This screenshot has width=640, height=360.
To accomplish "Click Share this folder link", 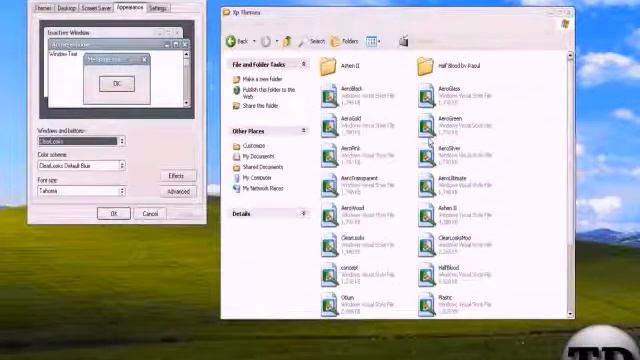I will click(x=256, y=106).
